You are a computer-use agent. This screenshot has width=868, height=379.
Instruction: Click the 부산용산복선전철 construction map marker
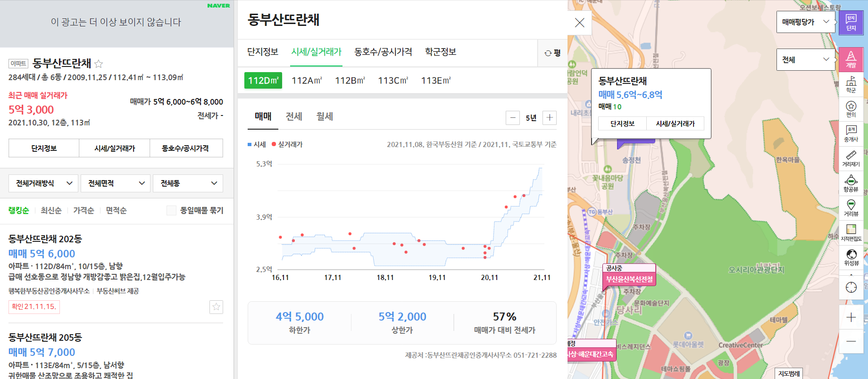[629, 279]
